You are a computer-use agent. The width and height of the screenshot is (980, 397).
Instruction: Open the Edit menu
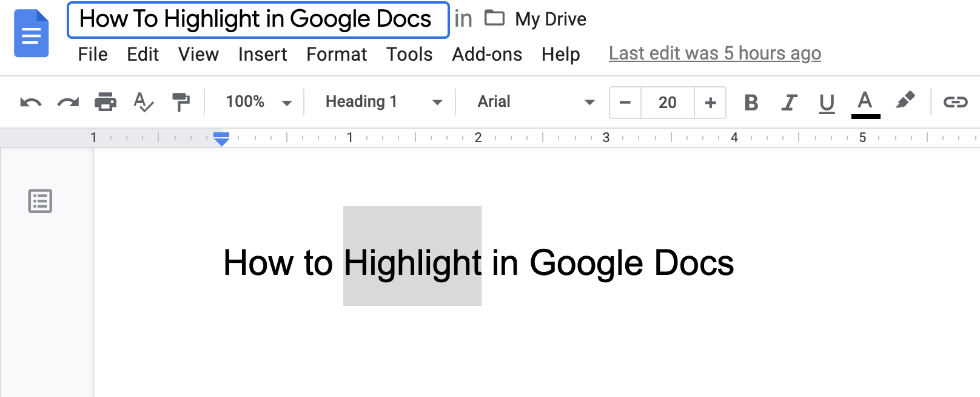143,55
